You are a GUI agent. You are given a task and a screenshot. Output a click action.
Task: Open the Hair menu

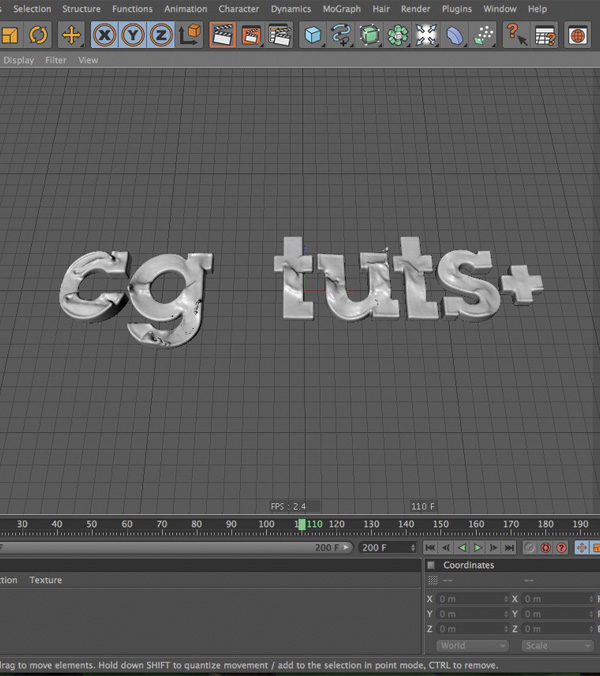[381, 9]
